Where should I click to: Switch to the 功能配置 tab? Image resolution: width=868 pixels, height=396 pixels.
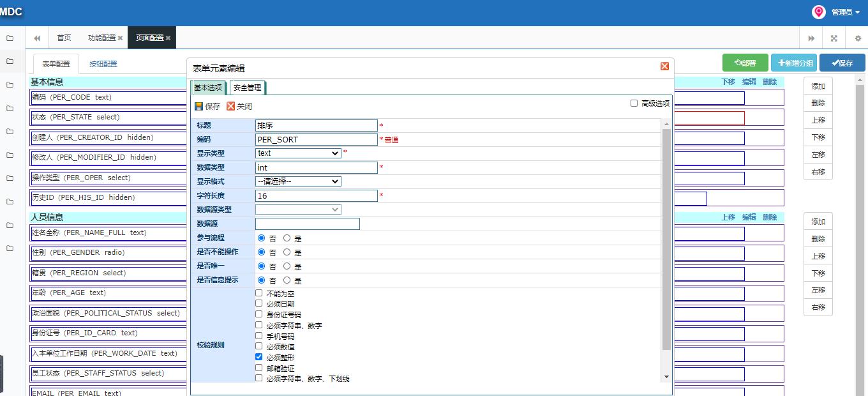[102, 38]
